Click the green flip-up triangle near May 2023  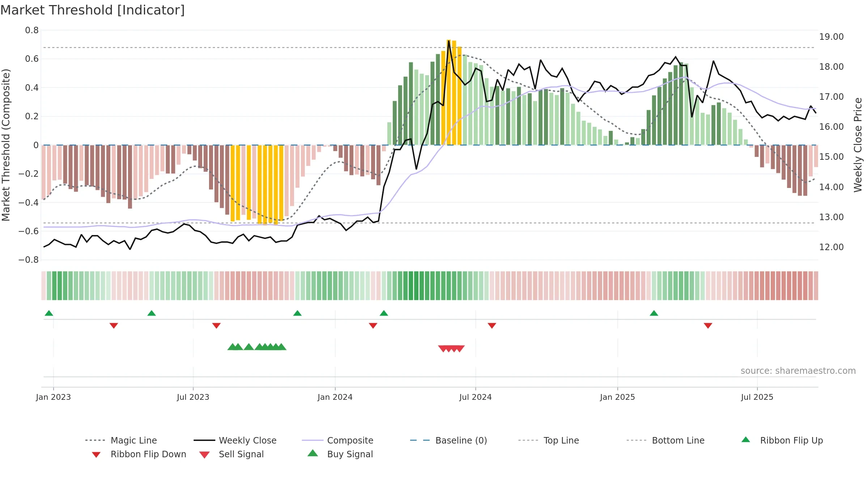pyautogui.click(x=152, y=313)
